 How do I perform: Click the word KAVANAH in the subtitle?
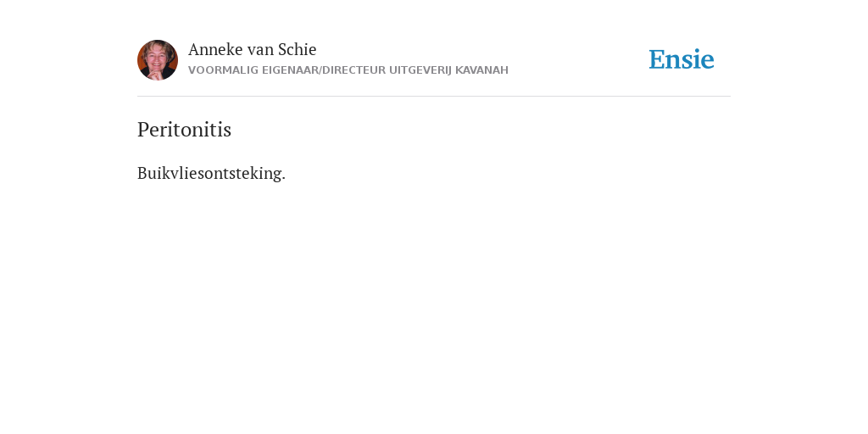pos(481,70)
